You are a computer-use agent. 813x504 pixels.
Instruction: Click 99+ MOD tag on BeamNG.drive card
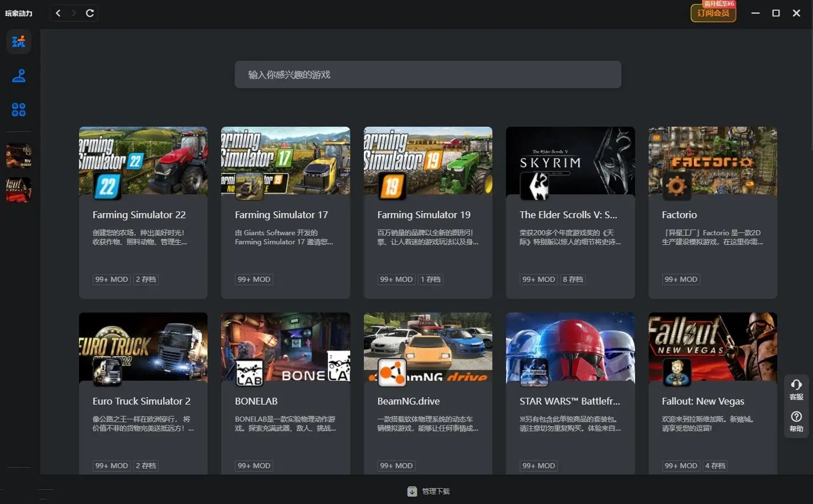pyautogui.click(x=396, y=465)
